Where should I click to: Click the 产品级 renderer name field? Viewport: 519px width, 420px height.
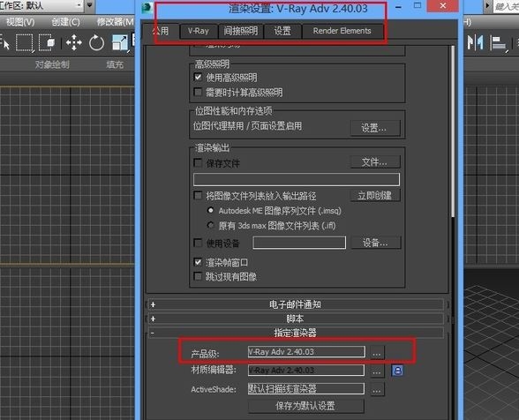(306, 352)
